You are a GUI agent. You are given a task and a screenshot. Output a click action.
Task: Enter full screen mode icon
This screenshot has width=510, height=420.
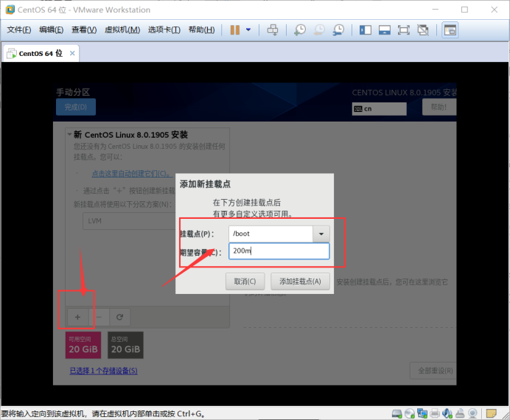tap(404, 30)
